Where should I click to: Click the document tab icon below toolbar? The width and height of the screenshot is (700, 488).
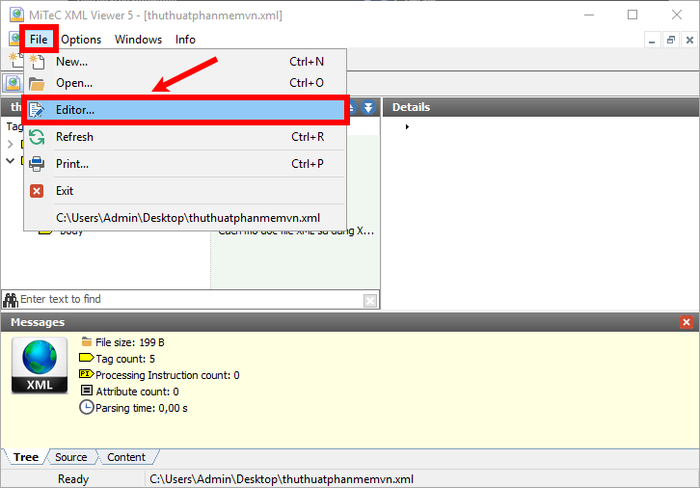click(x=13, y=83)
